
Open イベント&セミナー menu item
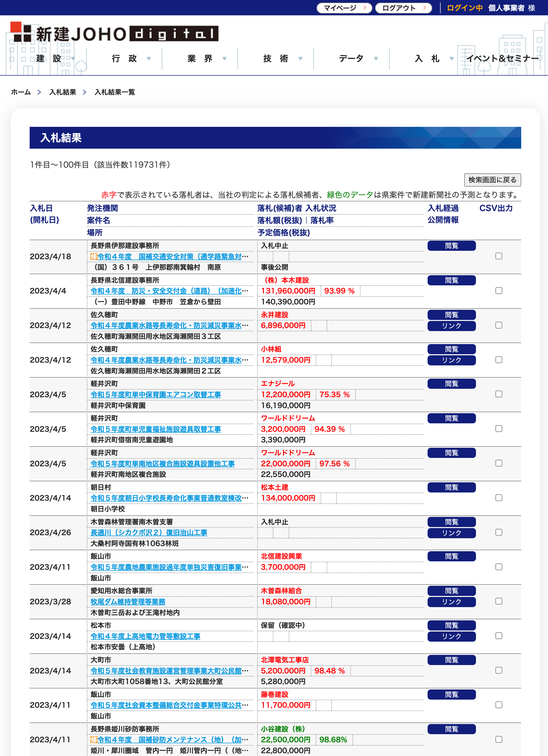502,59
